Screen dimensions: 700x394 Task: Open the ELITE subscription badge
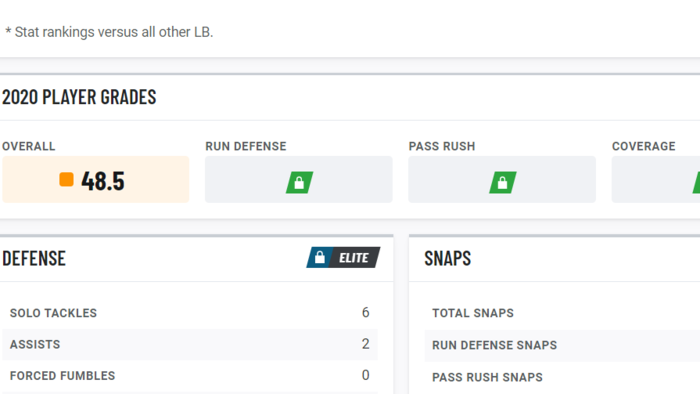click(x=343, y=257)
